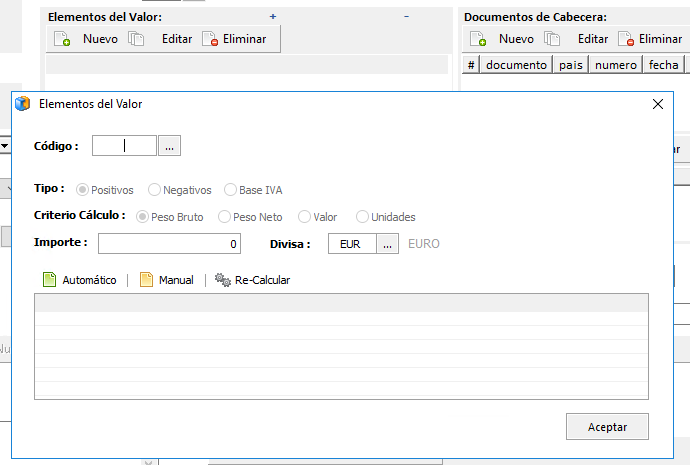Collapse the panel using minus sign

[406, 17]
